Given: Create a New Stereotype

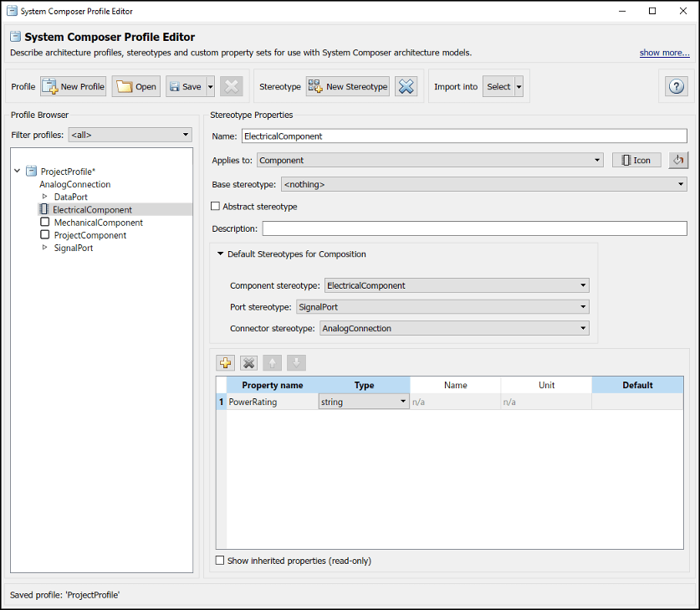Looking at the screenshot, I should [348, 87].
